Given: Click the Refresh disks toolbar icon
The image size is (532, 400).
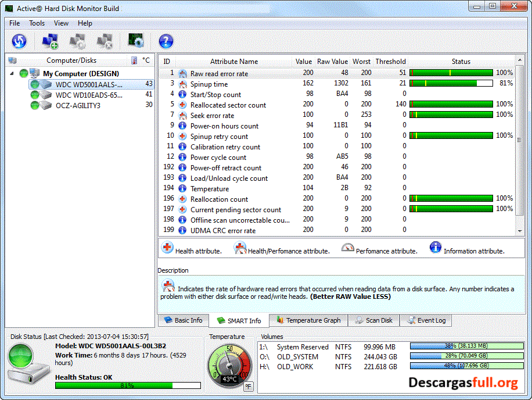Looking at the screenshot, I should (19, 41).
